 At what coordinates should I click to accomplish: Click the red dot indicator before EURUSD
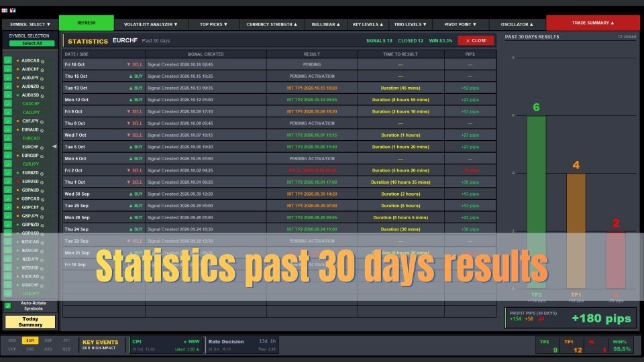pyautogui.click(x=17, y=181)
